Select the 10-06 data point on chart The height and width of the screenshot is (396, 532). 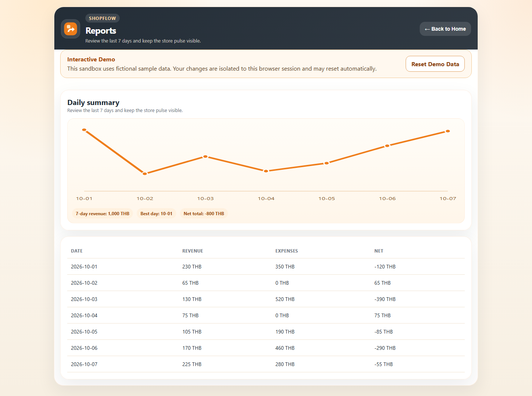click(x=387, y=146)
